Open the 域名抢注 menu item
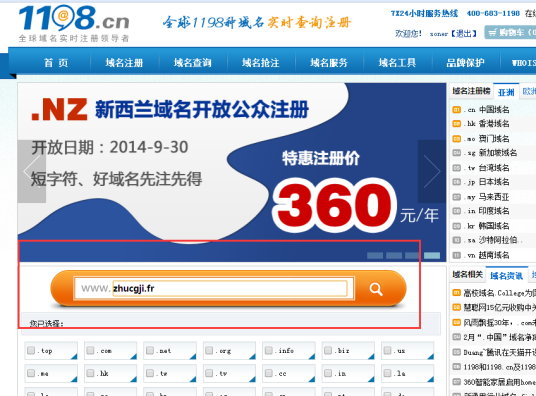Viewport: 536px width, 396px height. 261,63
